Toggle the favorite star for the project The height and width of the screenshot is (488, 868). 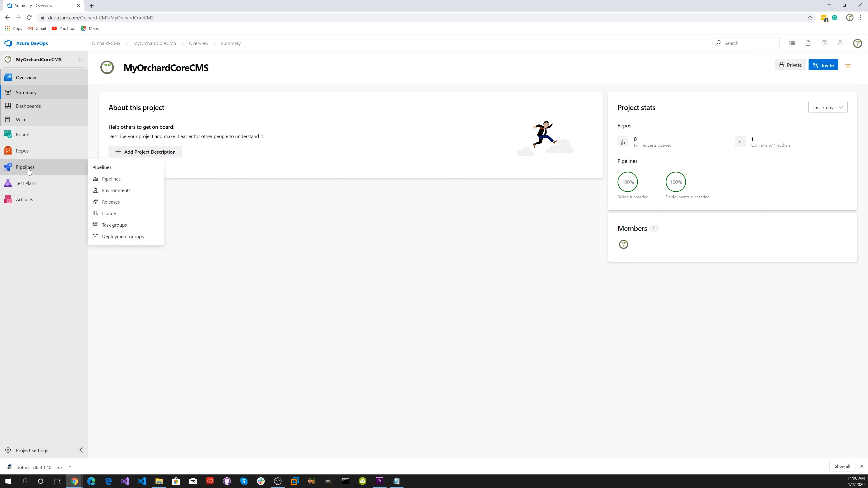click(x=848, y=65)
